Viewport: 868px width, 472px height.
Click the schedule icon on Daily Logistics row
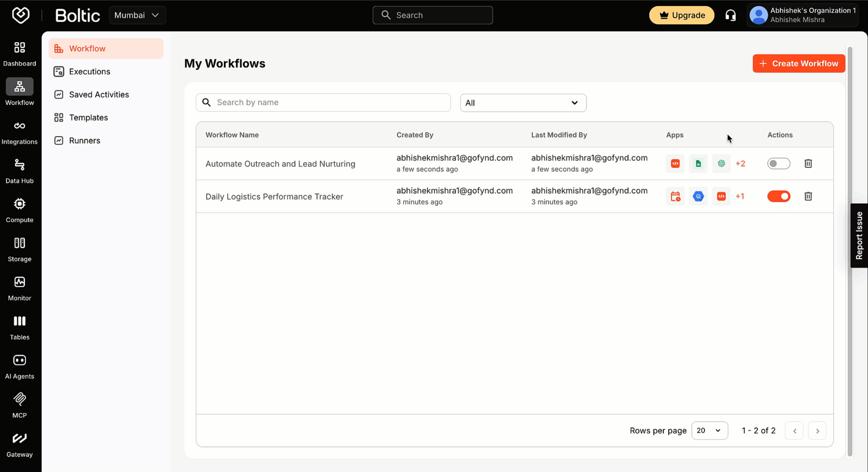(x=675, y=196)
